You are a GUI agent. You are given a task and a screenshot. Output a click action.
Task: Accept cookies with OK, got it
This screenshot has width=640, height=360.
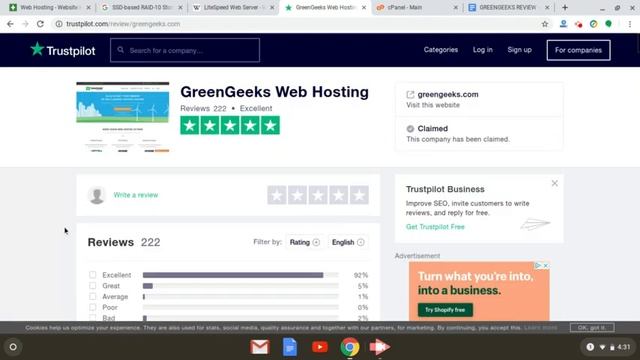(x=592, y=327)
